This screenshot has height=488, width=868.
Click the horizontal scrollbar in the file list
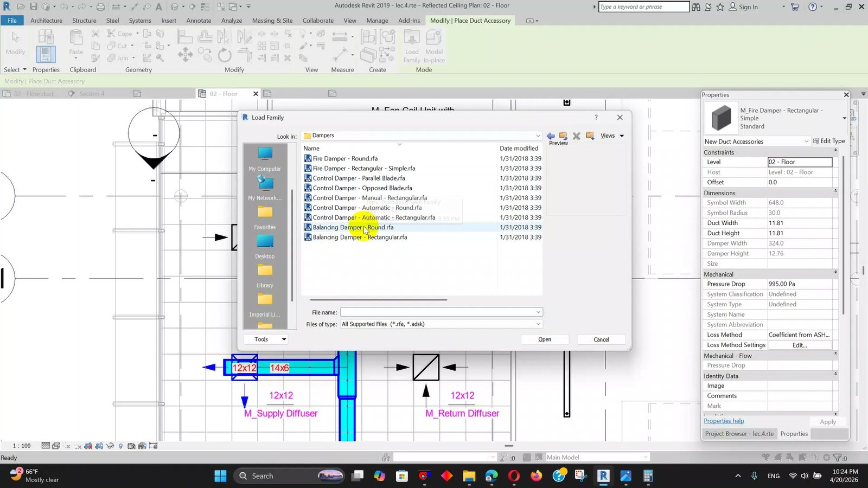pos(378,299)
